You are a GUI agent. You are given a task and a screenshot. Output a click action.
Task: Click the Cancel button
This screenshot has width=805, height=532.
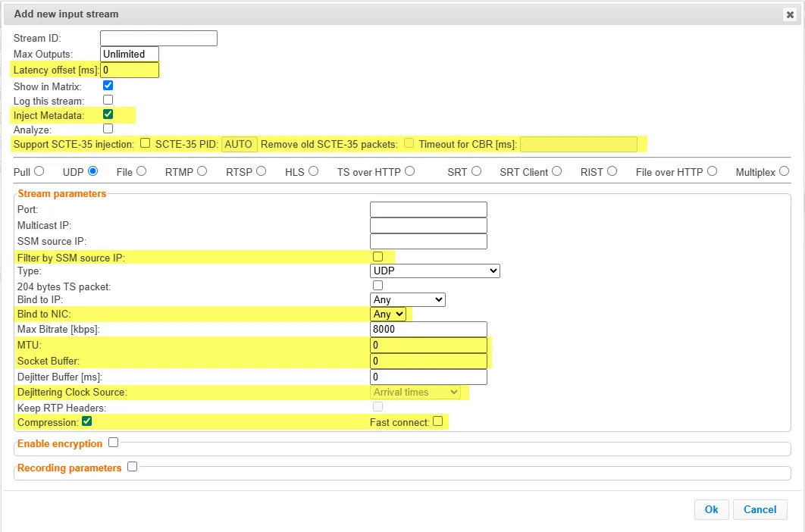tap(760, 509)
